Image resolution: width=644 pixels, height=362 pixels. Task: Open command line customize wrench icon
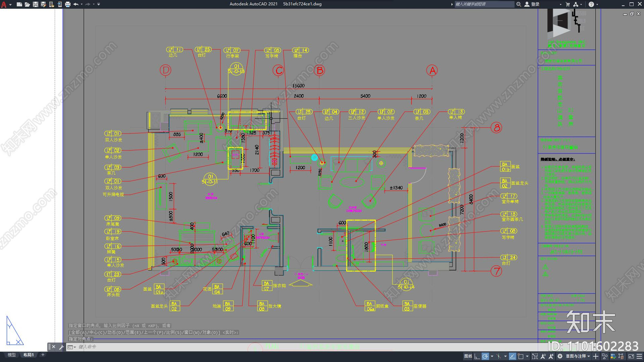(x=61, y=347)
